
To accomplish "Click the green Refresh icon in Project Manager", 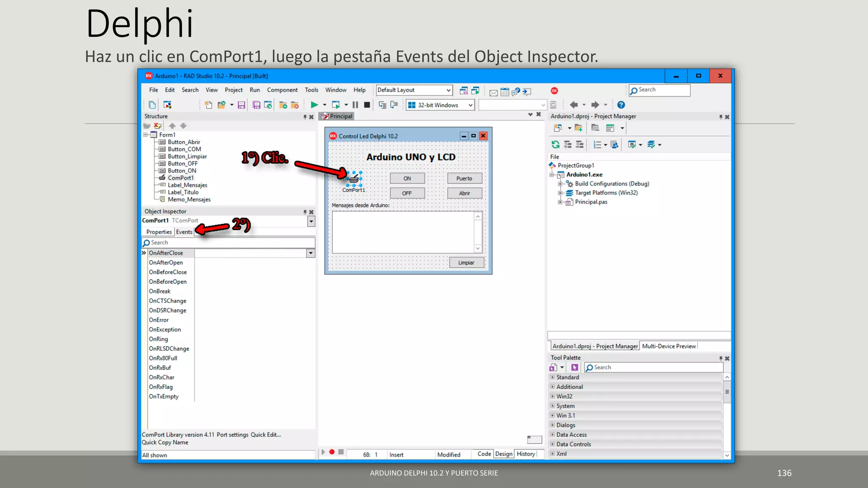I will click(555, 145).
